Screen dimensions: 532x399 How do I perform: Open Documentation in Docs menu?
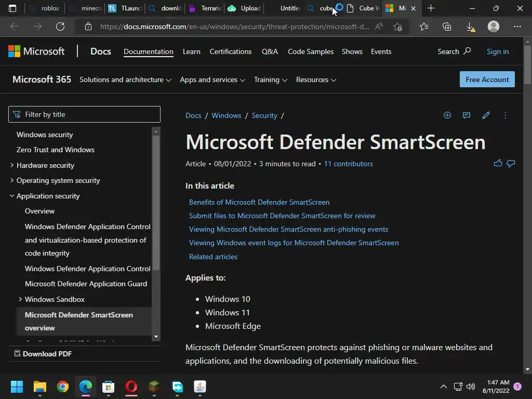148,51
